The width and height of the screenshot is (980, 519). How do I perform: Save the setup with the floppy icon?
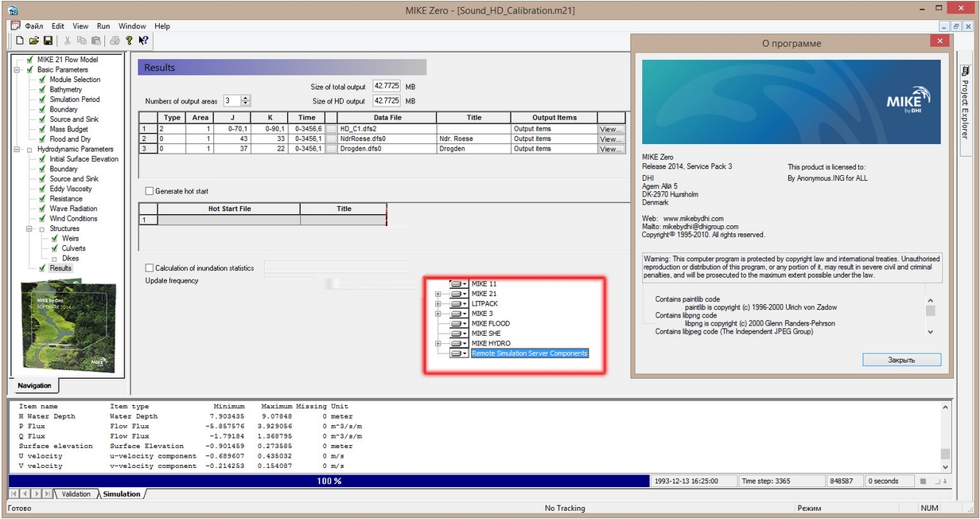49,41
